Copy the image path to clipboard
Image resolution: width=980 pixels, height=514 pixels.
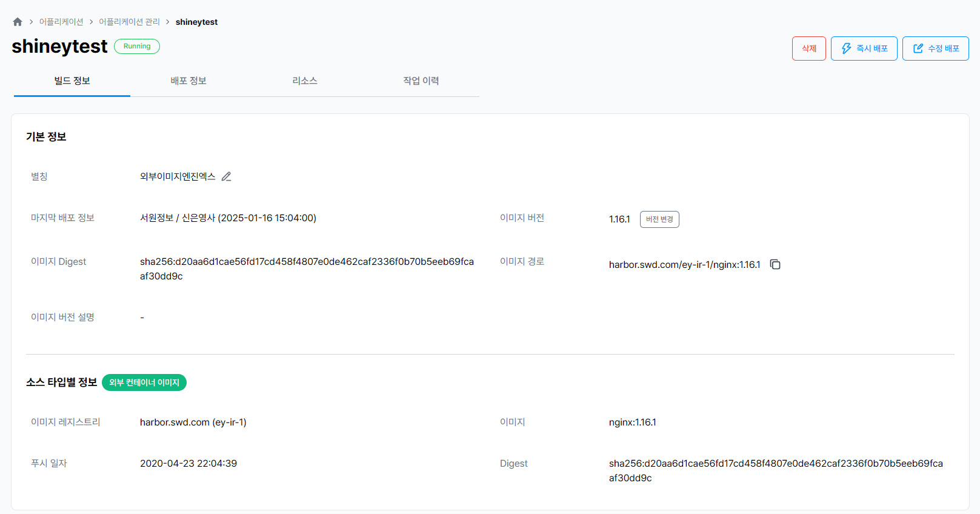coord(775,264)
